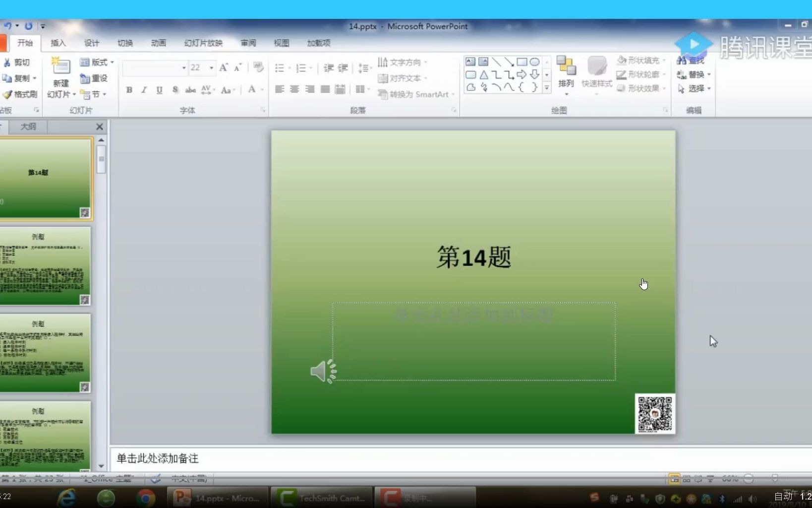Click TechSmith Camtasia taskbar button

322,498
